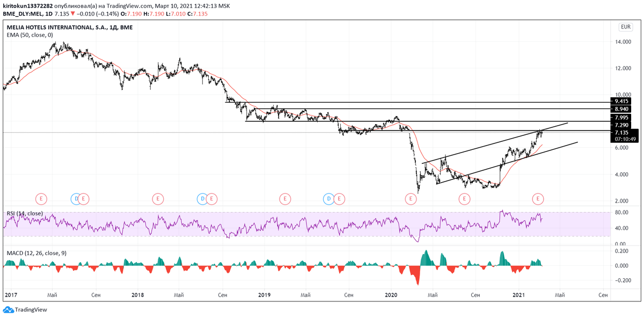
Task: Click the 14.000 price axis value
Action: [x=624, y=42]
